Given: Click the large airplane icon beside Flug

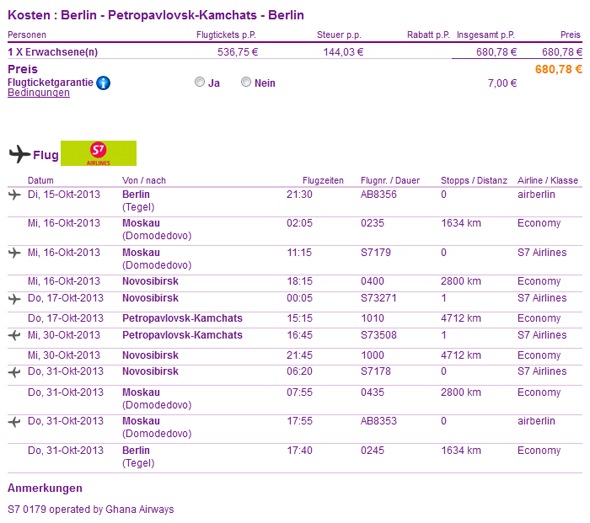Looking at the screenshot, I should click(x=19, y=154).
